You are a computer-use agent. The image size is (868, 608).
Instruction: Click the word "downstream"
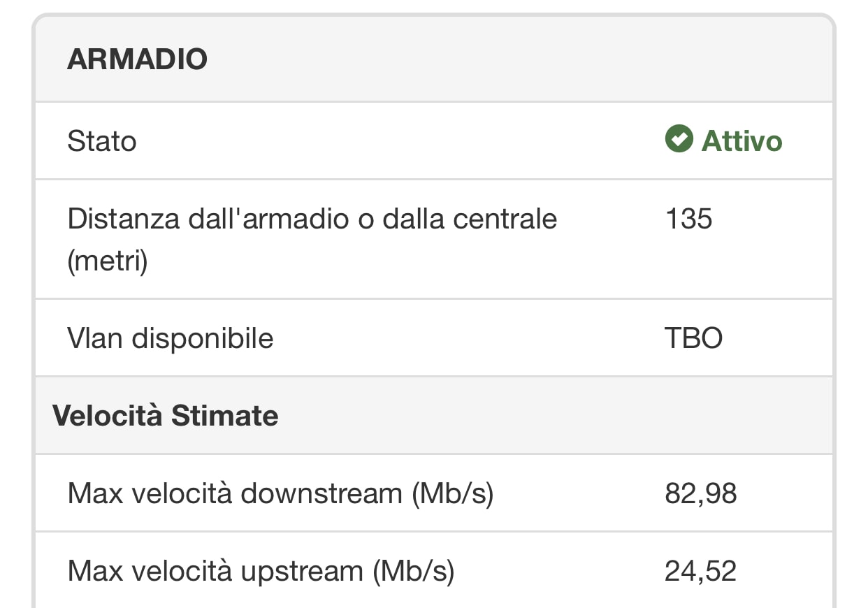pyautogui.click(x=321, y=494)
